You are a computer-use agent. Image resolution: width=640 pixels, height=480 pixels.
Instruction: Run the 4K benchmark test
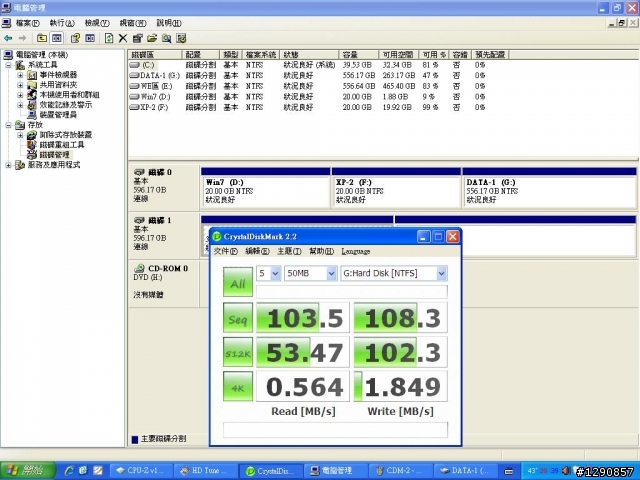238,386
